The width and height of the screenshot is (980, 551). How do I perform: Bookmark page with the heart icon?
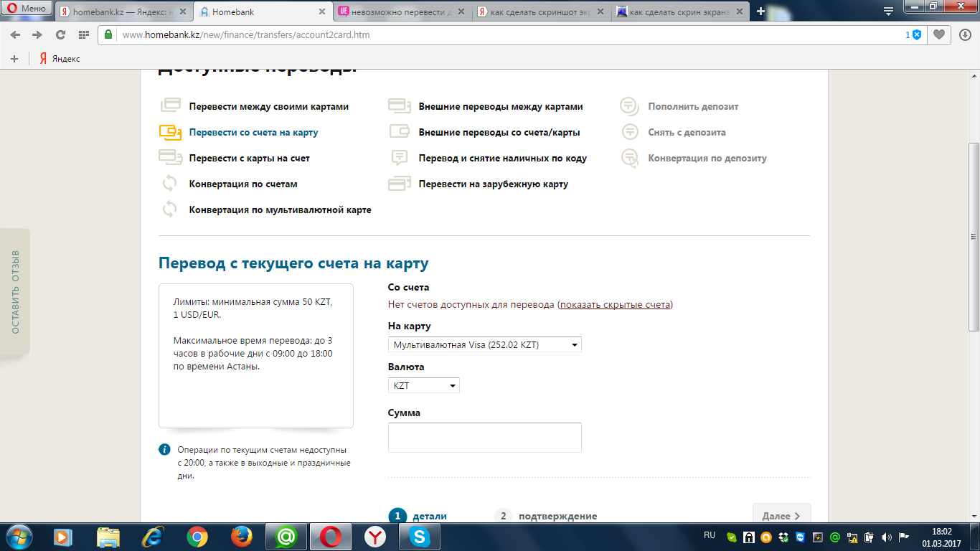click(938, 34)
